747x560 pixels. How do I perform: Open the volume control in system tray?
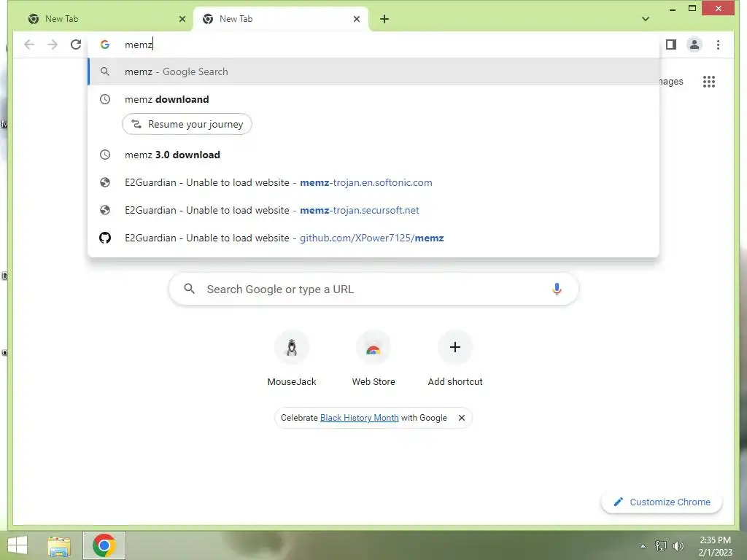(678, 546)
